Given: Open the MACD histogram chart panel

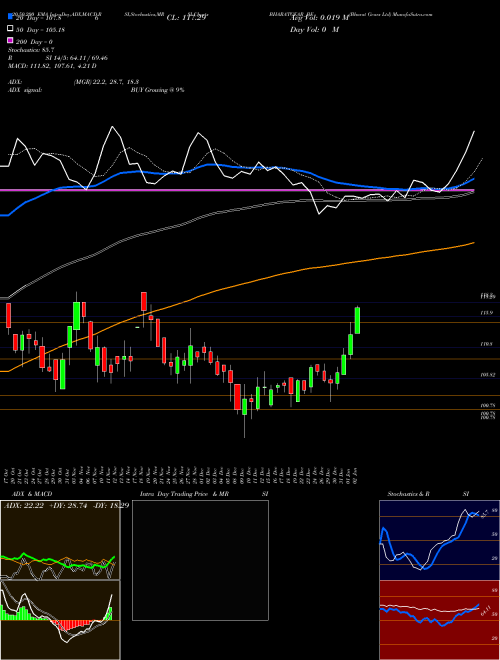Looking at the screenshot, I should [60, 620].
